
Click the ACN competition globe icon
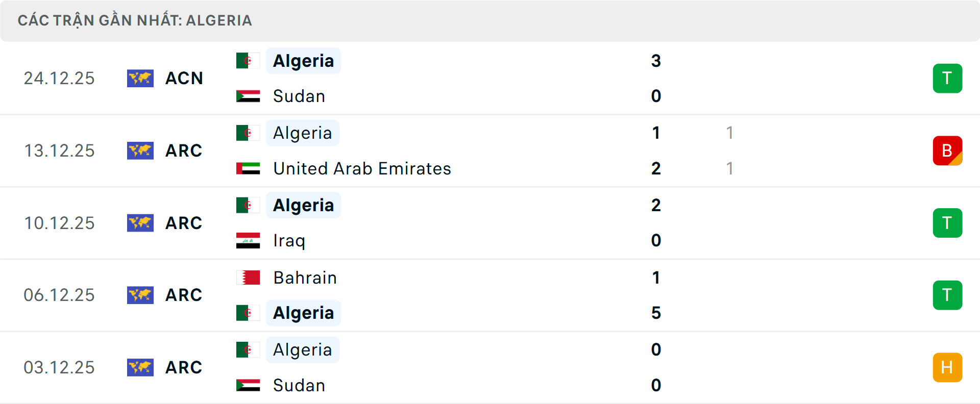point(140,79)
